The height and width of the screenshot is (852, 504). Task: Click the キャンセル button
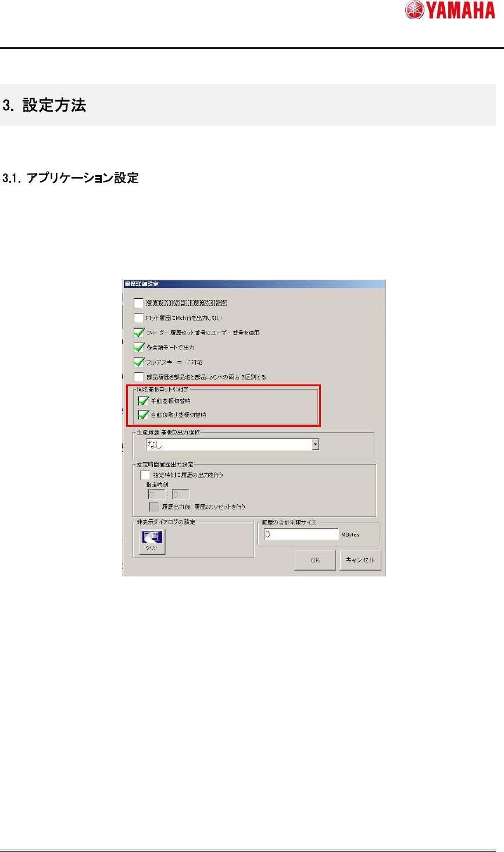(x=360, y=560)
